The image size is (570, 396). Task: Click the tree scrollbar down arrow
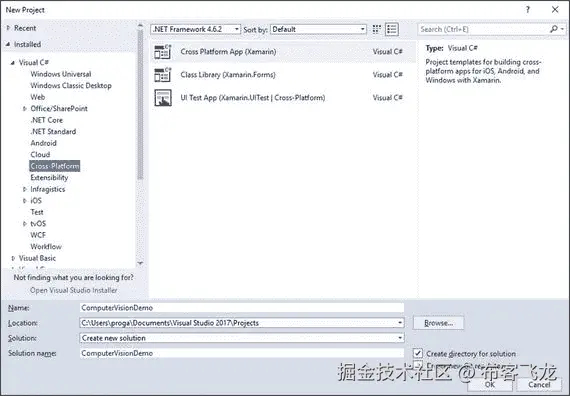tap(140, 263)
